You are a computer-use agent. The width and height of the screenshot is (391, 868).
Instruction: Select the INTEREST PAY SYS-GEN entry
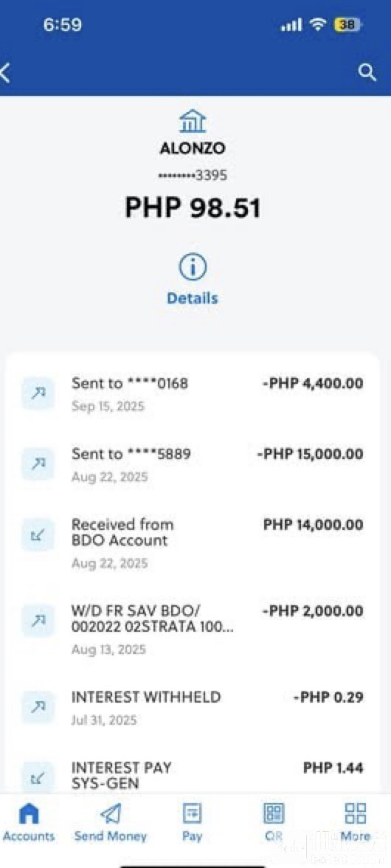click(193, 776)
